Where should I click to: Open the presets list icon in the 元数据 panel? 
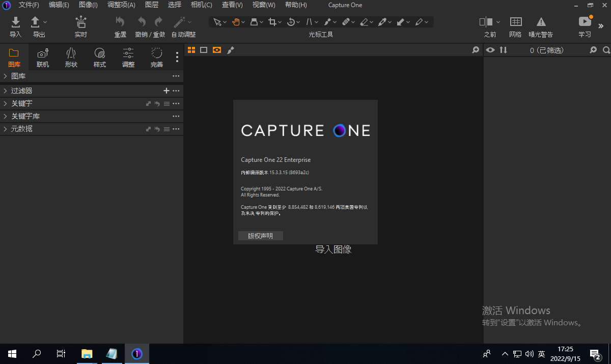tap(166, 129)
